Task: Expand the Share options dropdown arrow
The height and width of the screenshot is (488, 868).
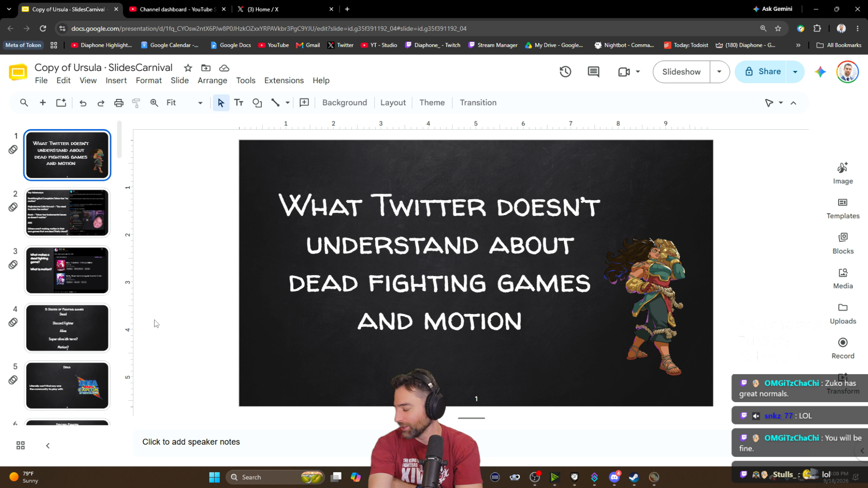Action: [795, 72]
